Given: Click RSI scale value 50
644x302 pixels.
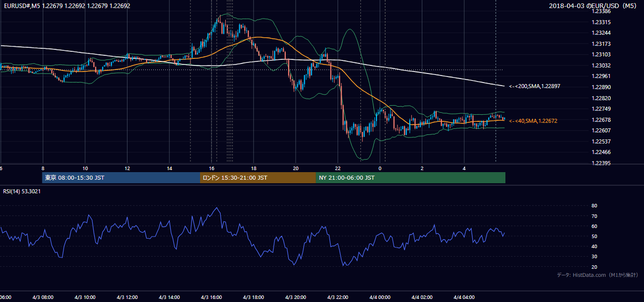Looking at the screenshot, I should click(x=595, y=236).
